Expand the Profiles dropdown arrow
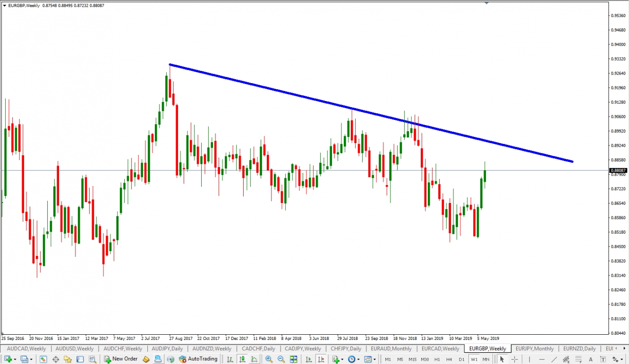The width and height of the screenshot is (629, 364). tap(31, 360)
